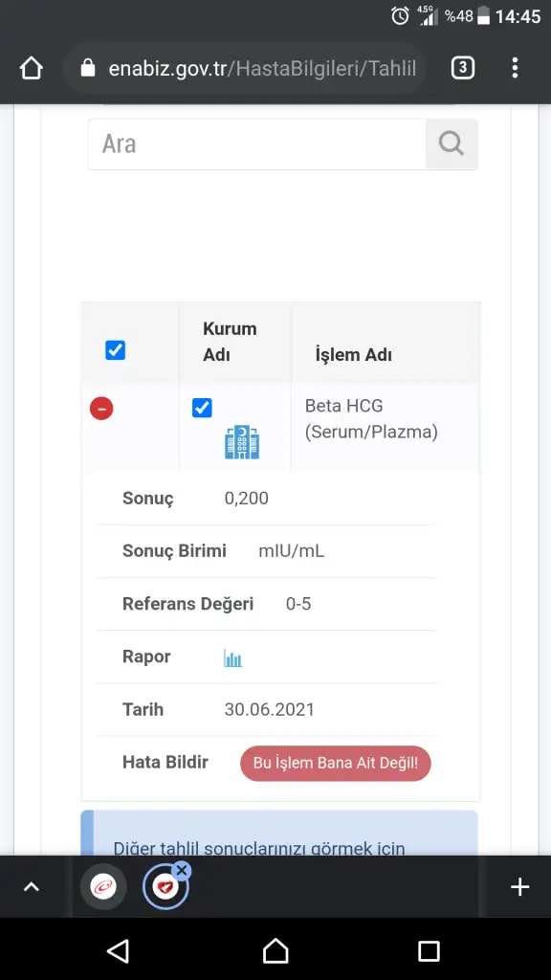The image size is (551, 980).
Task: Expand the bottom tab bar chevron
Action: pyautogui.click(x=32, y=886)
